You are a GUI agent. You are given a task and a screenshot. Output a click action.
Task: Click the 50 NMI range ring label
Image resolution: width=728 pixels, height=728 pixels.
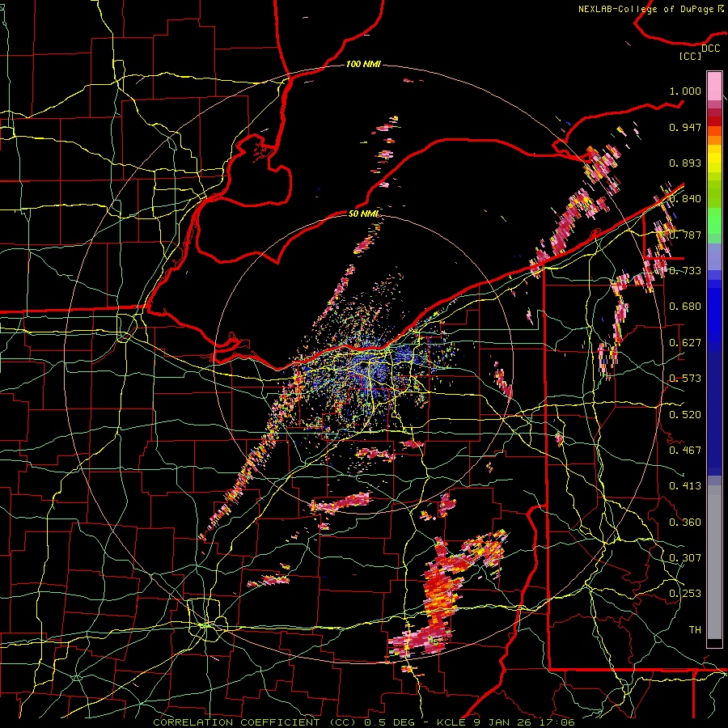click(363, 214)
